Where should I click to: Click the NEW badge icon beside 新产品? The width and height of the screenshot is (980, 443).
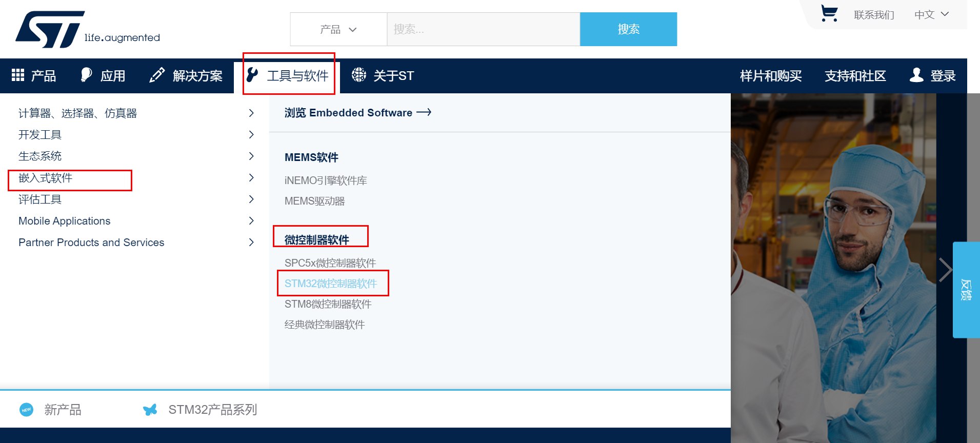coord(26,410)
